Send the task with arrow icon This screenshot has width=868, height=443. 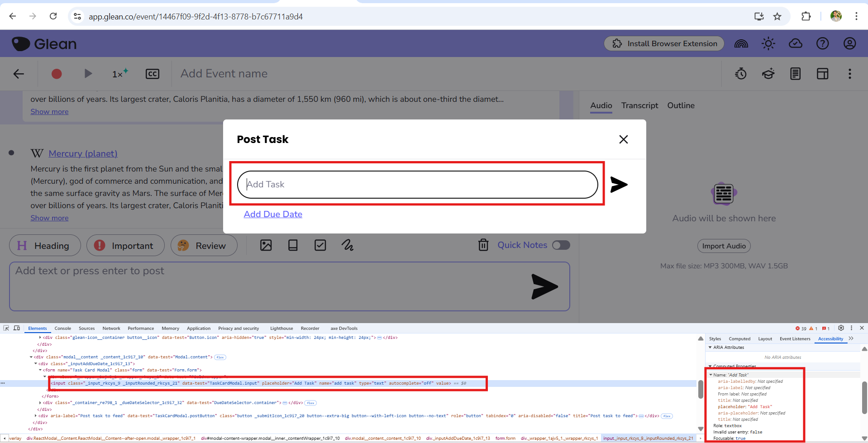[x=619, y=185]
